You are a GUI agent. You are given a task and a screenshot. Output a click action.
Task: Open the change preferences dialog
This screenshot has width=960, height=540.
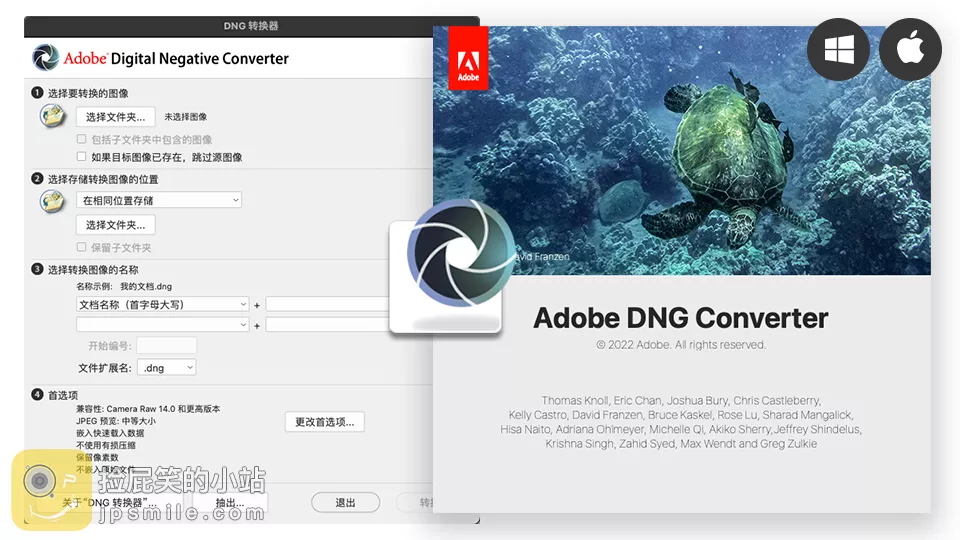pyautogui.click(x=324, y=422)
